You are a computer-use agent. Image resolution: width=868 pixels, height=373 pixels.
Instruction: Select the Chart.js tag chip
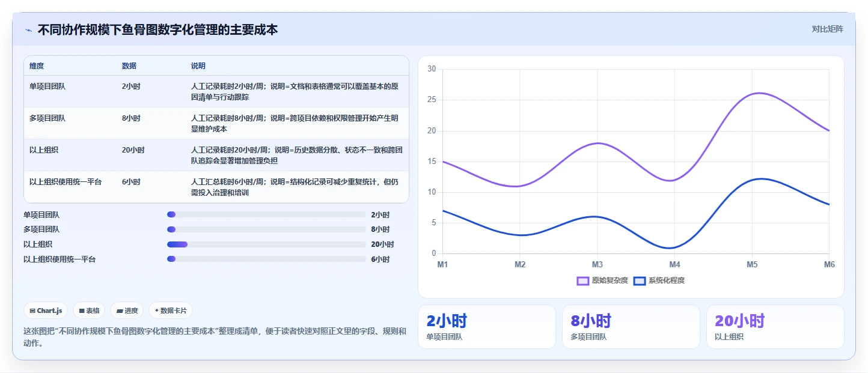[x=46, y=311]
